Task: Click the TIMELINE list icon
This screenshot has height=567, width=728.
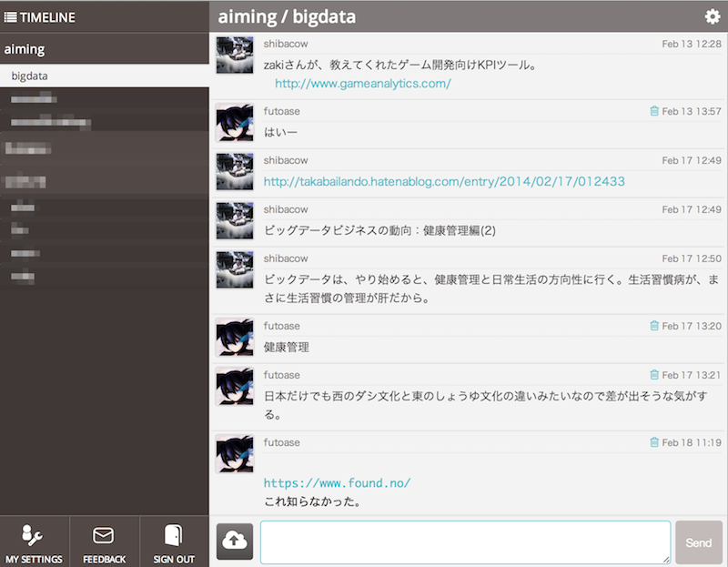Action: [11, 15]
